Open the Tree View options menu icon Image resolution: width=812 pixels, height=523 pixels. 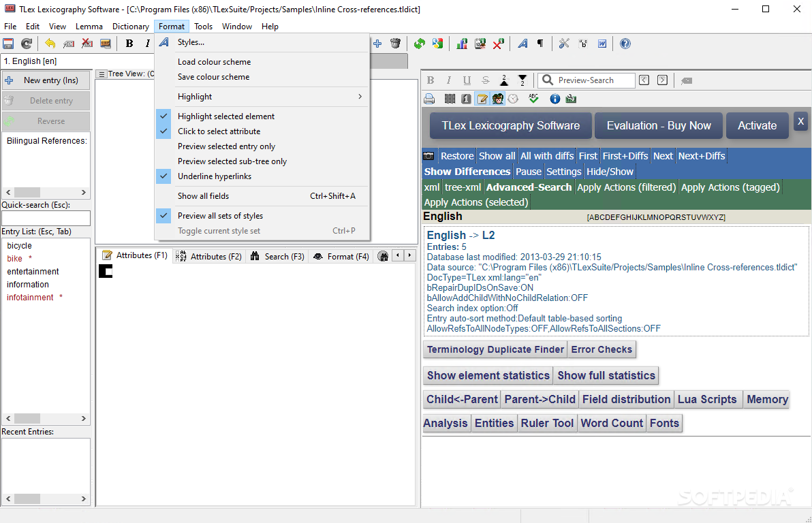tap(101, 74)
